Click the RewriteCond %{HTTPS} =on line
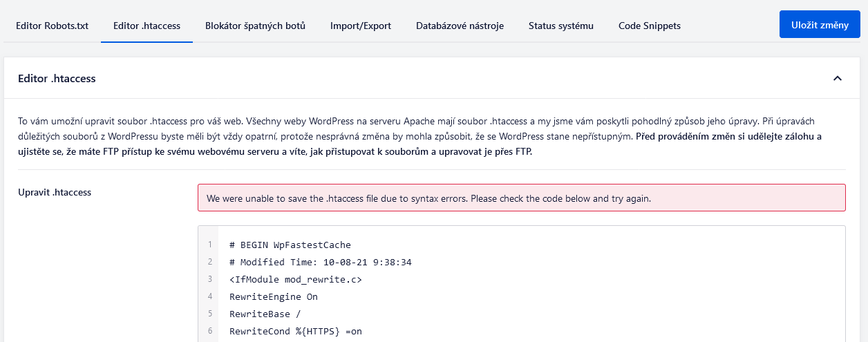The height and width of the screenshot is (342, 868). (x=296, y=331)
